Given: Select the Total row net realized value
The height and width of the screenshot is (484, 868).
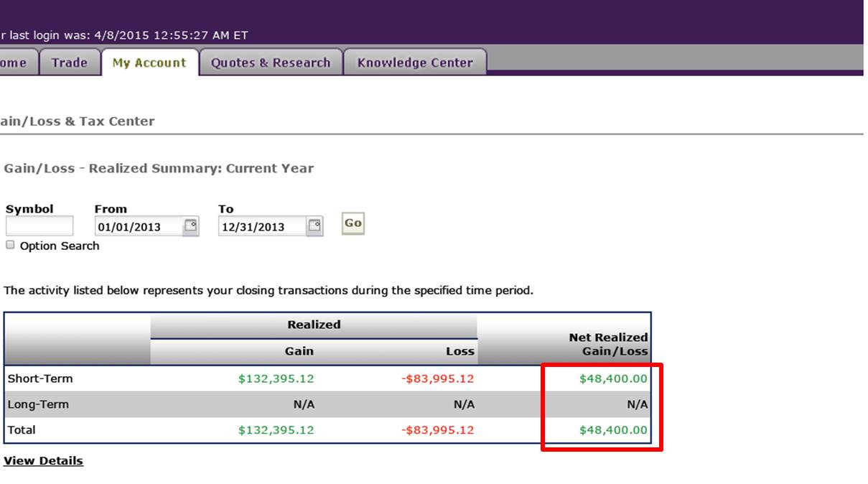Looking at the screenshot, I should click(x=612, y=430).
